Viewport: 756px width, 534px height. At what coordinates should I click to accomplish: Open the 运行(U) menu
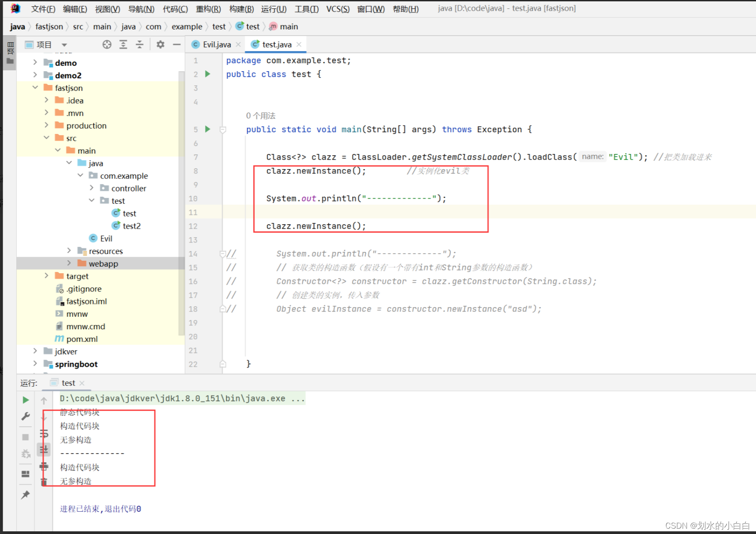273,9
